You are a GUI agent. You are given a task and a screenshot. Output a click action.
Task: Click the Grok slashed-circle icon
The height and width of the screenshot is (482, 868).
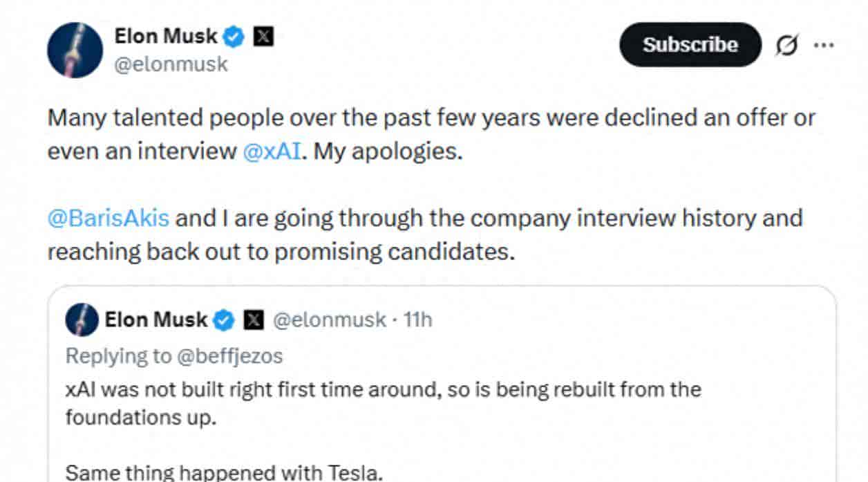click(x=786, y=45)
